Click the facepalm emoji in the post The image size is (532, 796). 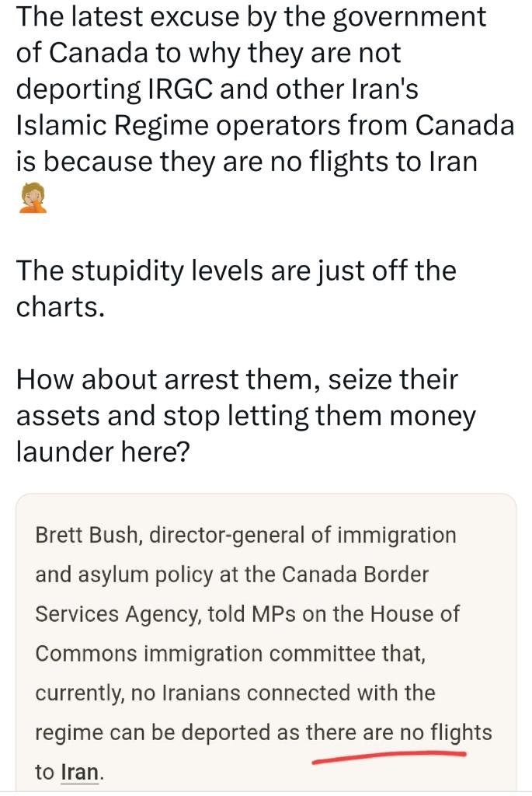[x=32, y=198]
